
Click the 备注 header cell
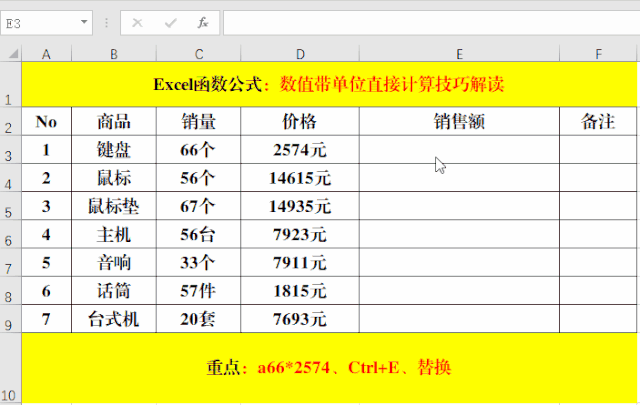coord(598,122)
